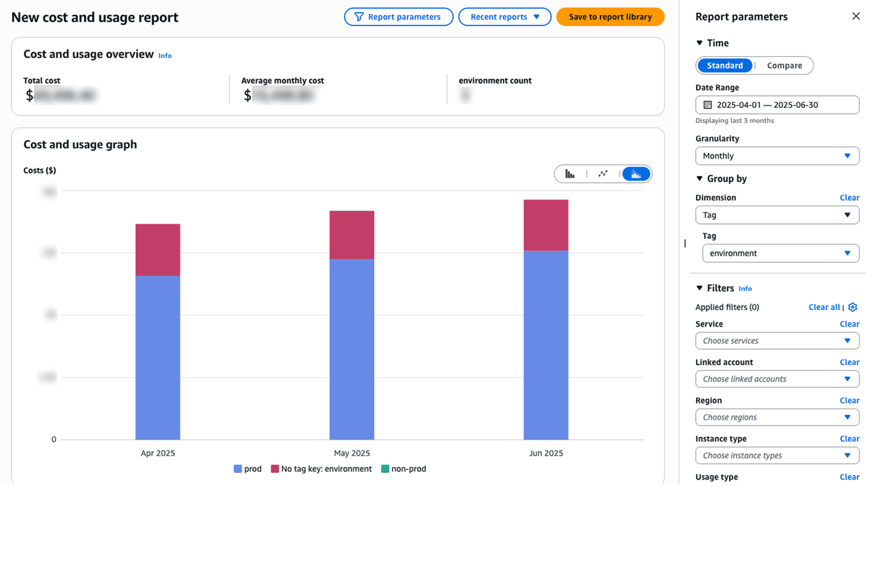
Task: Open the Recent reports menu
Action: click(504, 17)
